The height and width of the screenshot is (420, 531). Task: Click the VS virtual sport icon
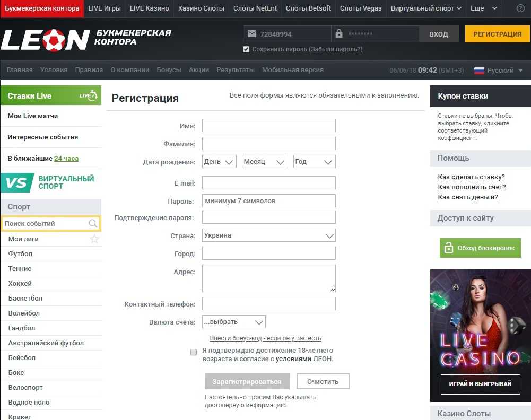[x=17, y=182]
